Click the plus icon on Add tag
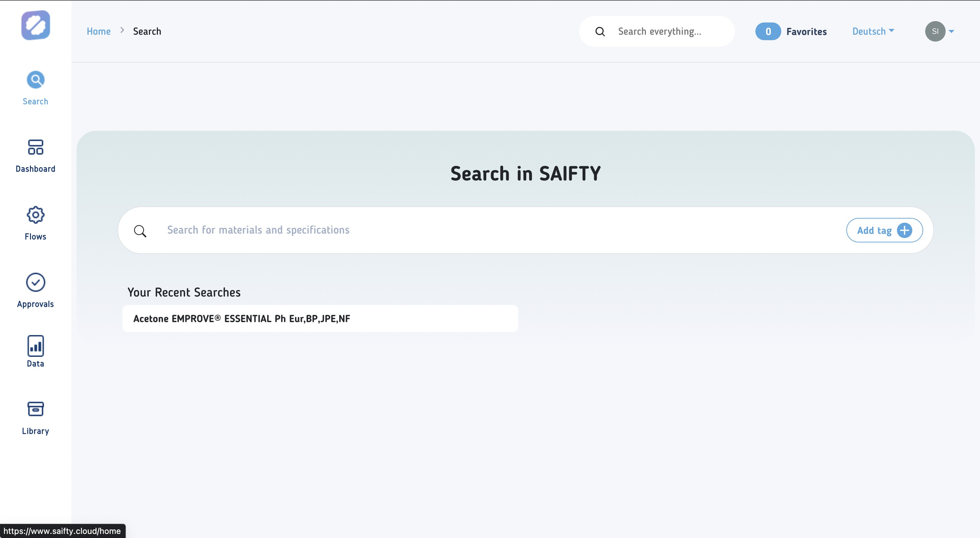 tap(904, 231)
